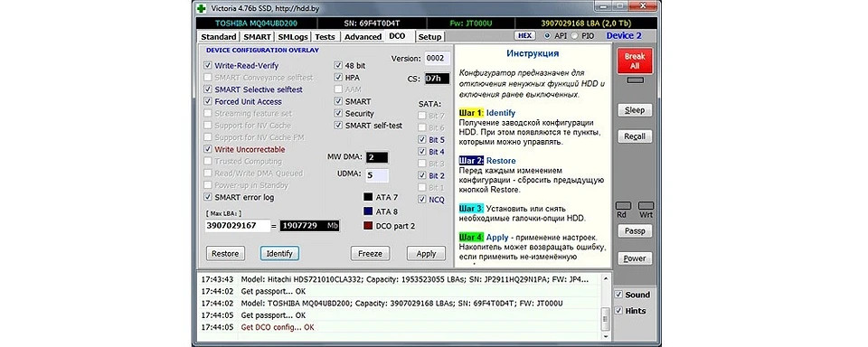The height and width of the screenshot is (347, 868).
Task: Open the Advanced tab
Action: tap(363, 36)
